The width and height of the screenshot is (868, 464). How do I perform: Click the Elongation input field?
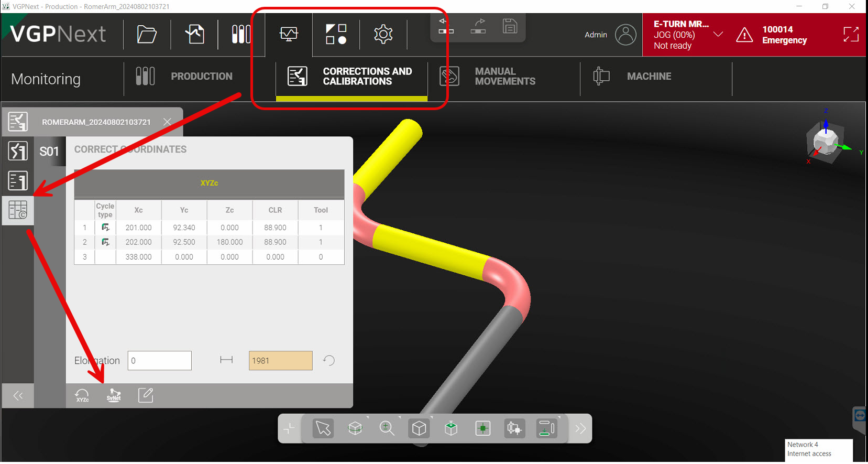(160, 361)
